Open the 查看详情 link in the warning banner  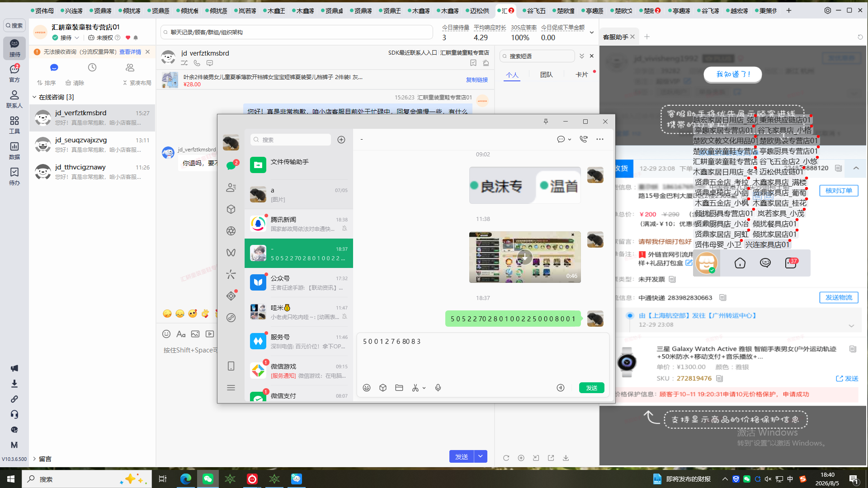[130, 52]
